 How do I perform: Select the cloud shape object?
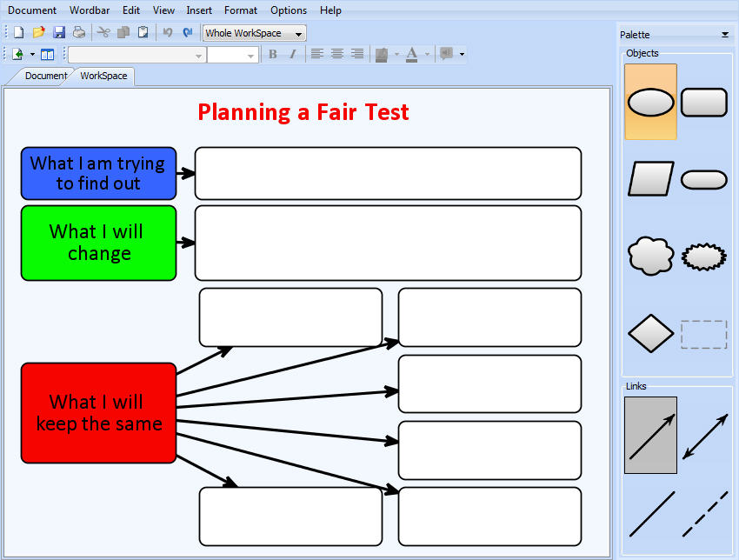[x=650, y=257]
